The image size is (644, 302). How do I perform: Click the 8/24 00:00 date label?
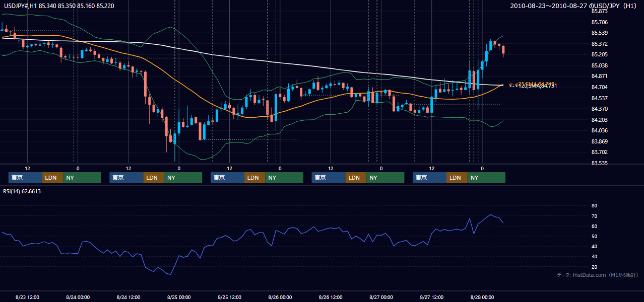[x=78, y=297]
